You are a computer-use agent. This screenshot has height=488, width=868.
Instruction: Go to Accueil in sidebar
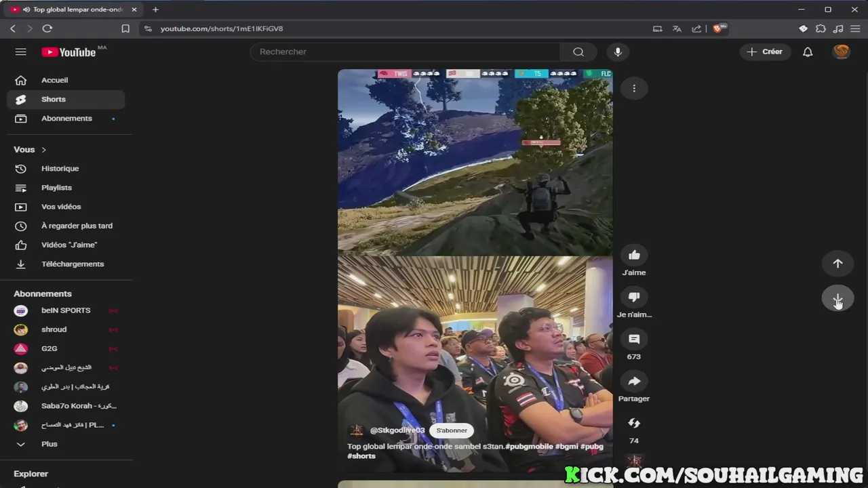click(66, 80)
